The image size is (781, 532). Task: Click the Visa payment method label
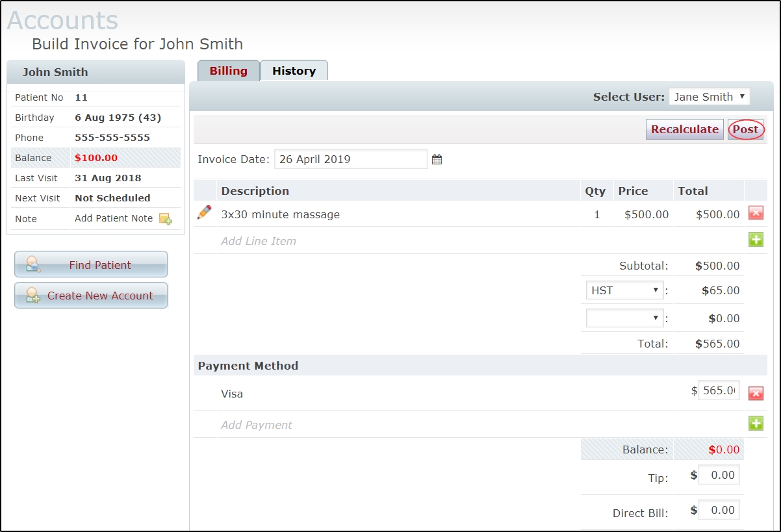pyautogui.click(x=232, y=394)
